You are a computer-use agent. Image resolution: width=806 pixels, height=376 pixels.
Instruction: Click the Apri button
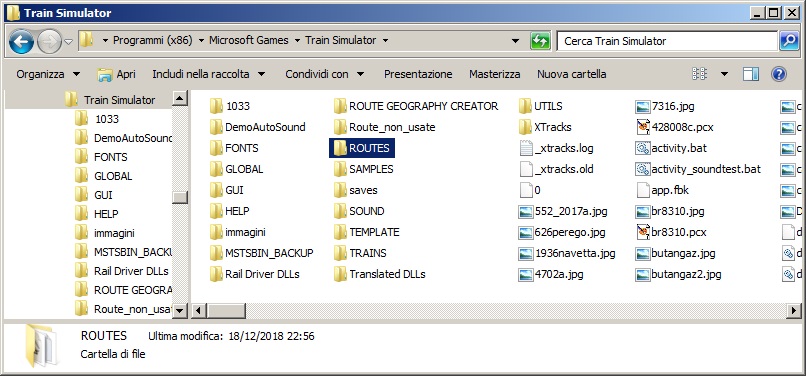pos(117,74)
